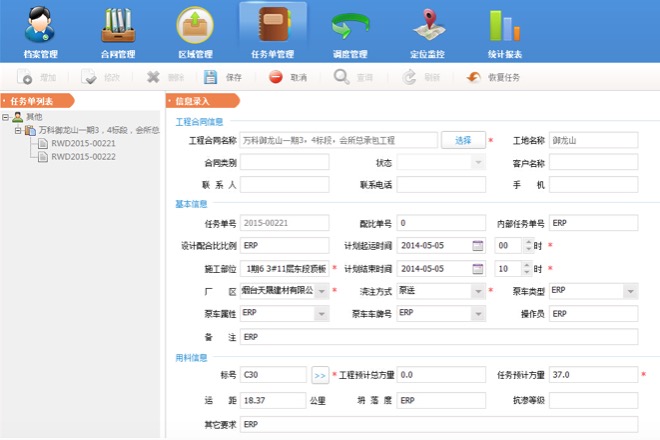Click the 用料信息 section heading
Screen dimensions: 660x440
191,358
